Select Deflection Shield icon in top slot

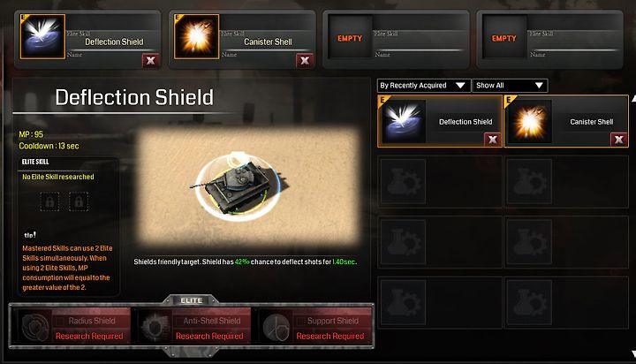click(42, 37)
